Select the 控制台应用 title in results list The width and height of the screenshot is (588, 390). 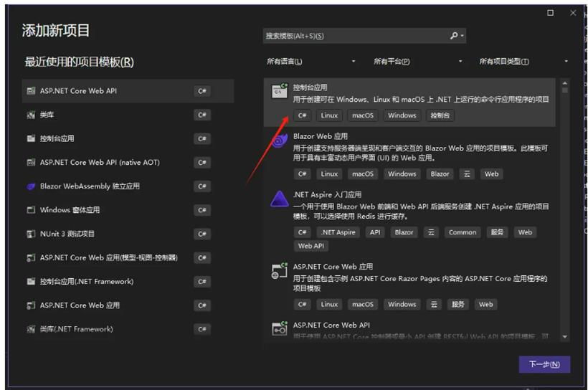click(310, 87)
